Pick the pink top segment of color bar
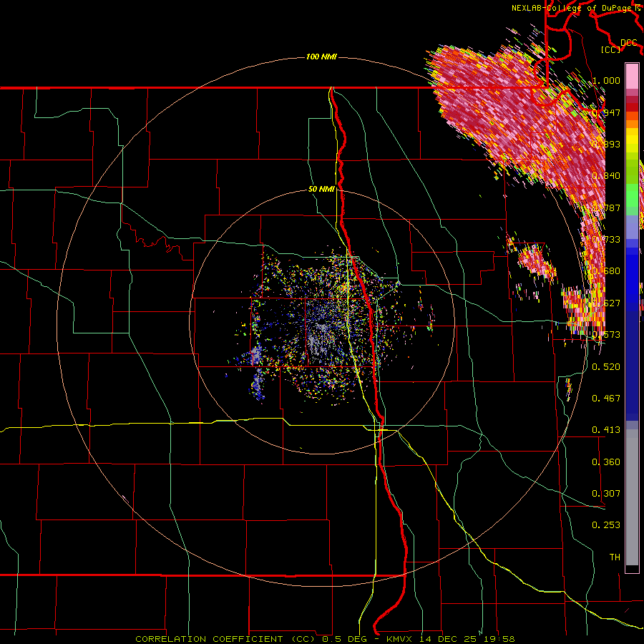644x644 pixels. coord(632,76)
